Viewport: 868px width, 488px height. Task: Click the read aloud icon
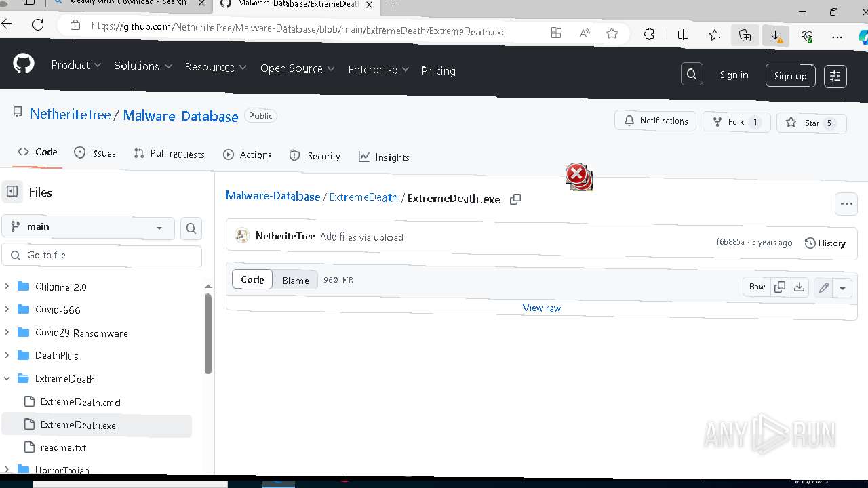[x=584, y=33]
